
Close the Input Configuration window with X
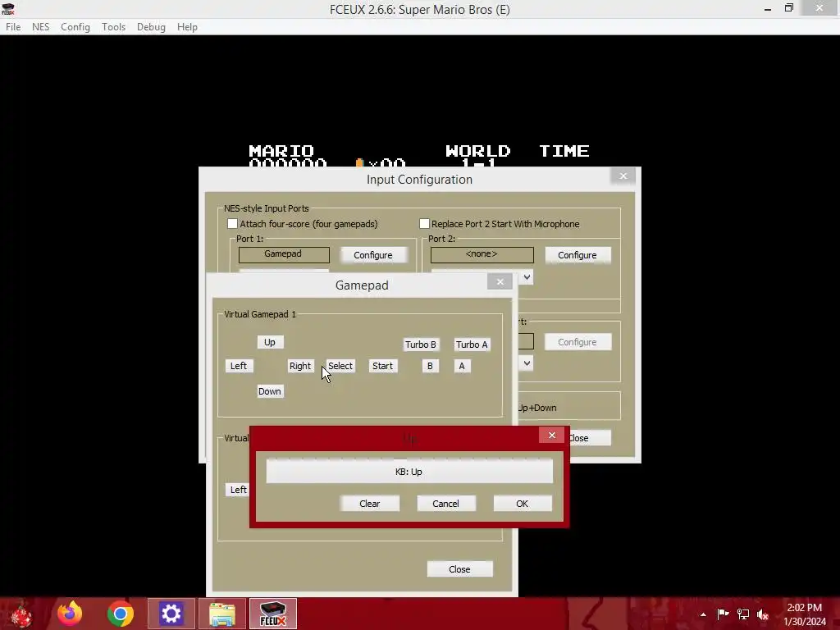[623, 176]
